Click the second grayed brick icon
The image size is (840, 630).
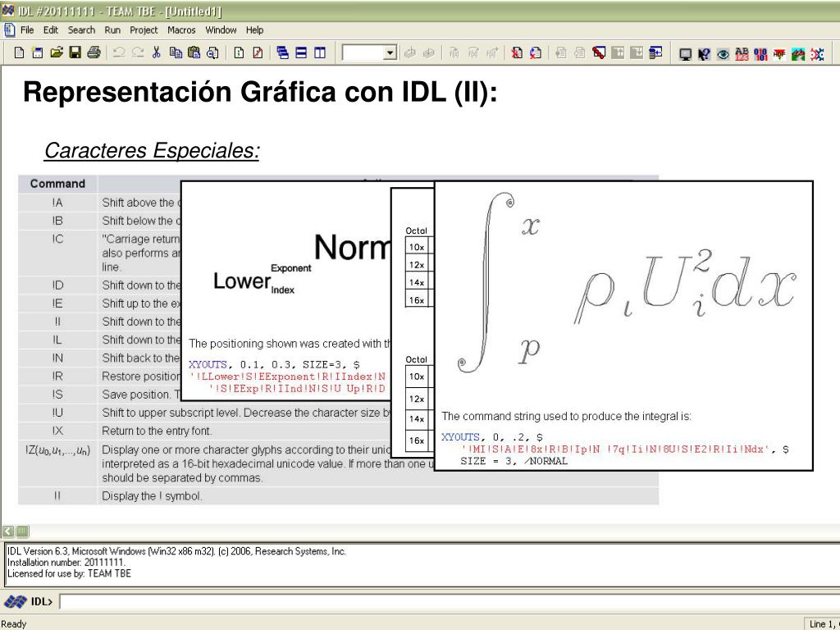point(428,52)
